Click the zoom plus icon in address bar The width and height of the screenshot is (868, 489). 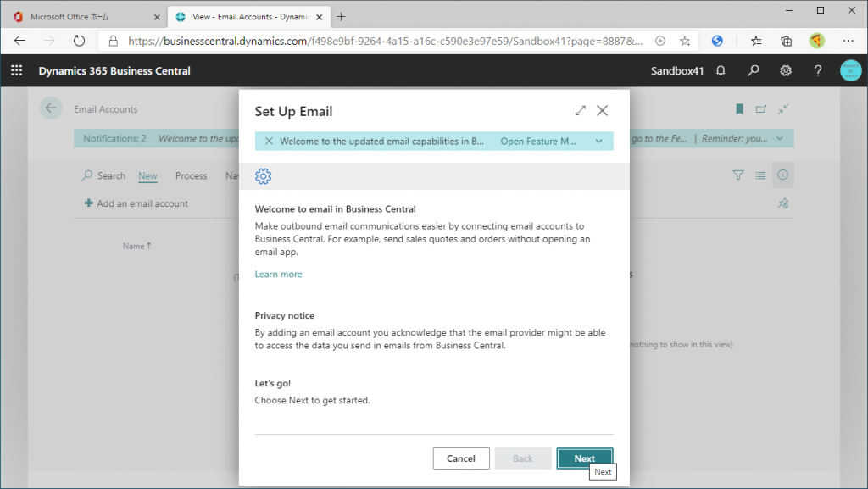click(x=659, y=41)
